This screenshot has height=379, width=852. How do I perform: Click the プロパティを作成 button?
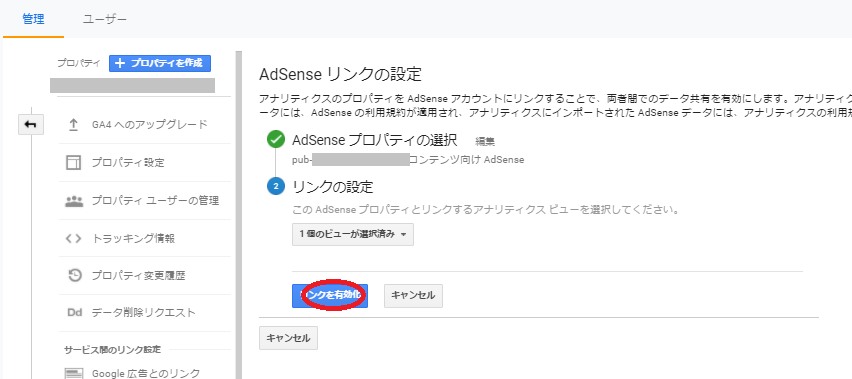tap(160, 64)
